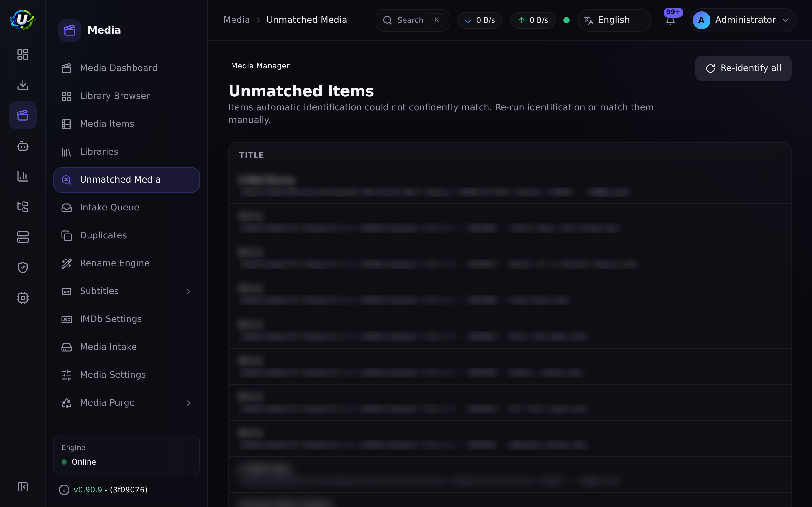Open the Administrator account dropdown
This screenshot has height=507, width=812.
click(743, 20)
